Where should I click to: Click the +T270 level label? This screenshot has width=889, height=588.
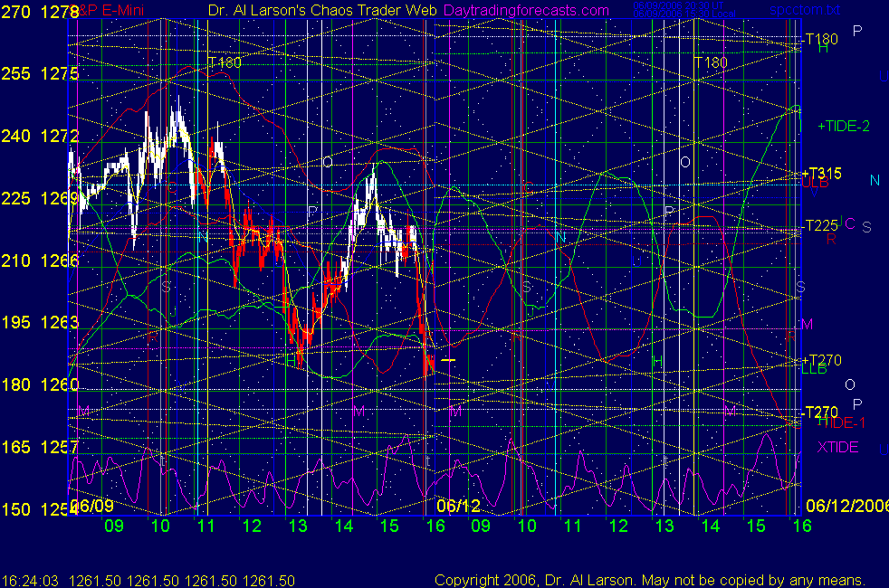click(821, 360)
